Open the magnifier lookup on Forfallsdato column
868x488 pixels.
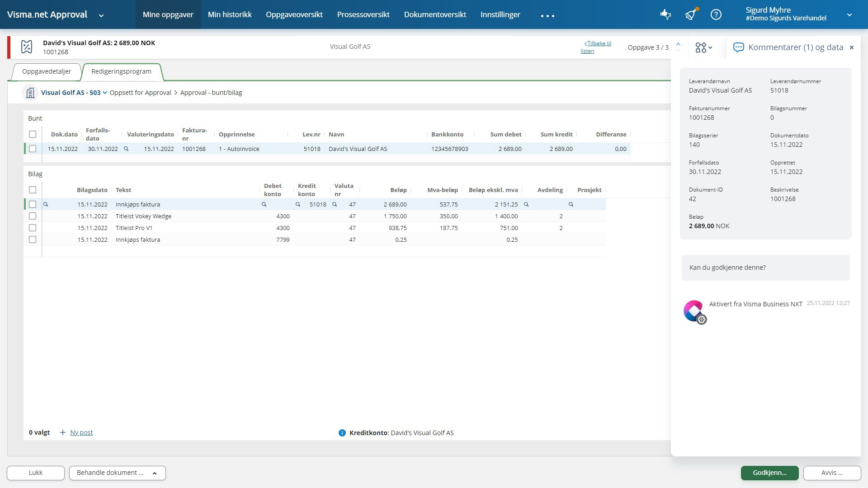pyautogui.click(x=126, y=149)
